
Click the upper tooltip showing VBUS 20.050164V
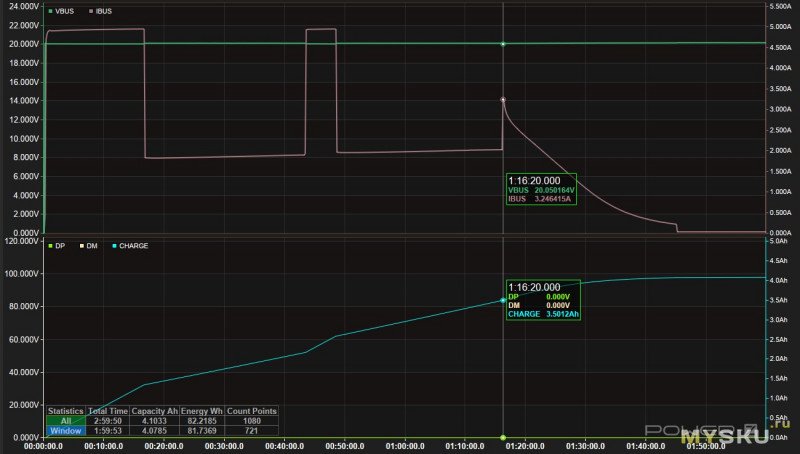[541, 190]
